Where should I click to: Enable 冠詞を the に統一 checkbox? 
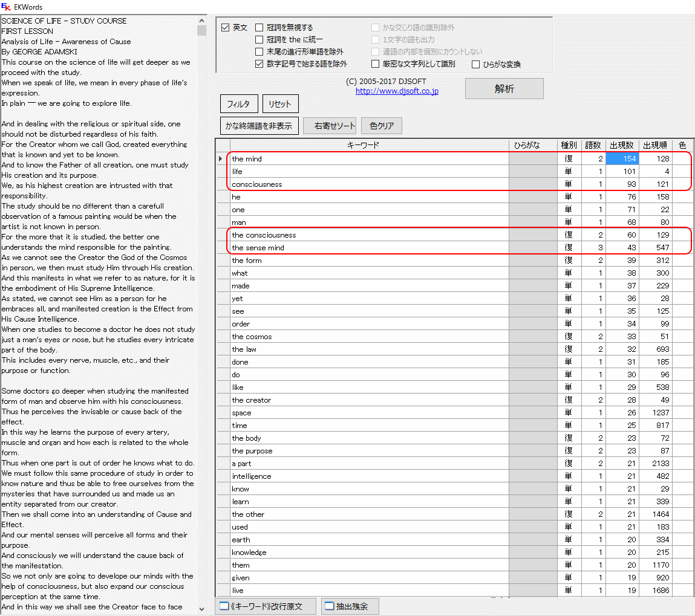point(259,39)
